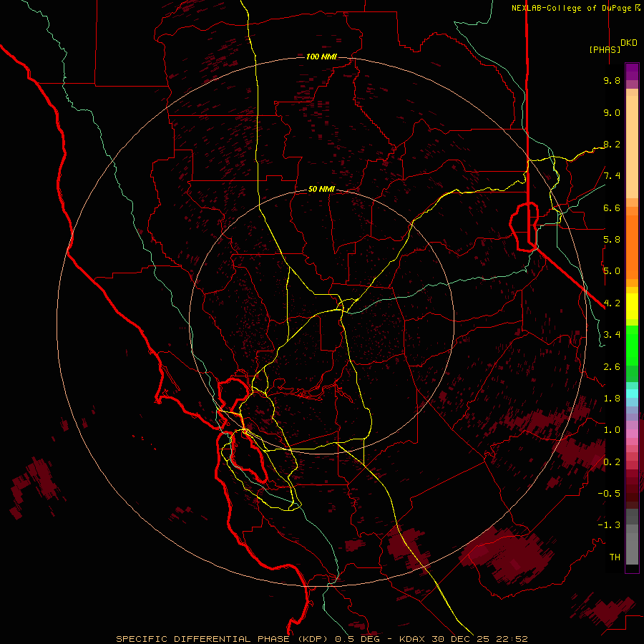Select the large peach color bar segment
644x644 pixels.
point(632,147)
